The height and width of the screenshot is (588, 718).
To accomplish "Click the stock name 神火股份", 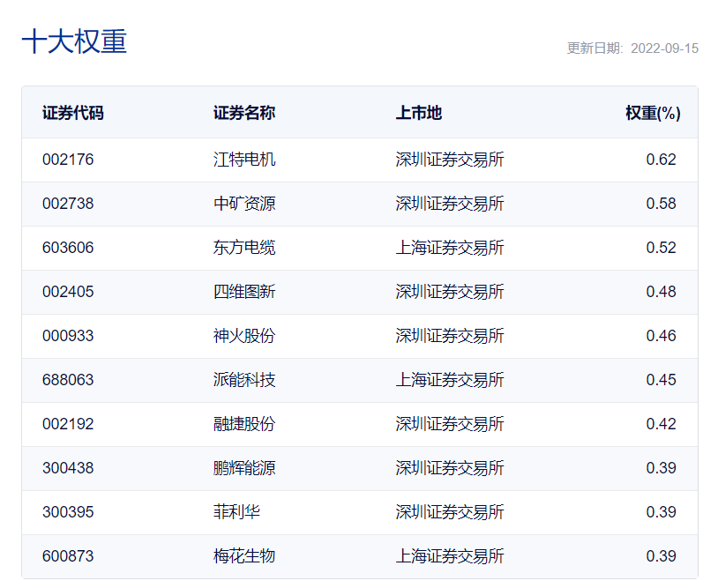I will 244,336.
